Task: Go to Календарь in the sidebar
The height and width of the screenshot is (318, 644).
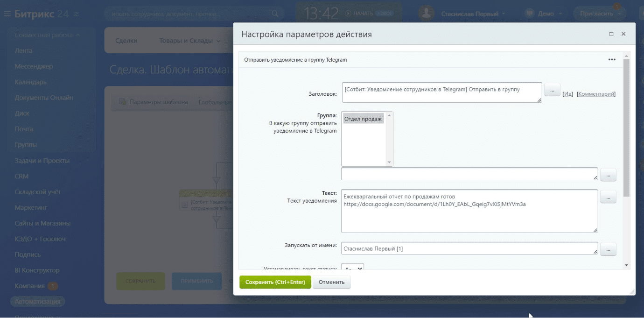Action: [x=30, y=82]
